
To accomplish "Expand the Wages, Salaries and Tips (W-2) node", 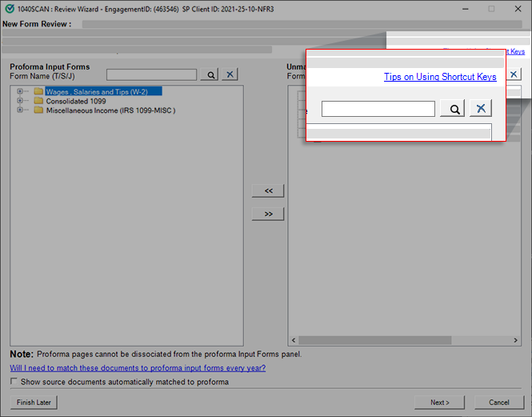I will [20, 91].
